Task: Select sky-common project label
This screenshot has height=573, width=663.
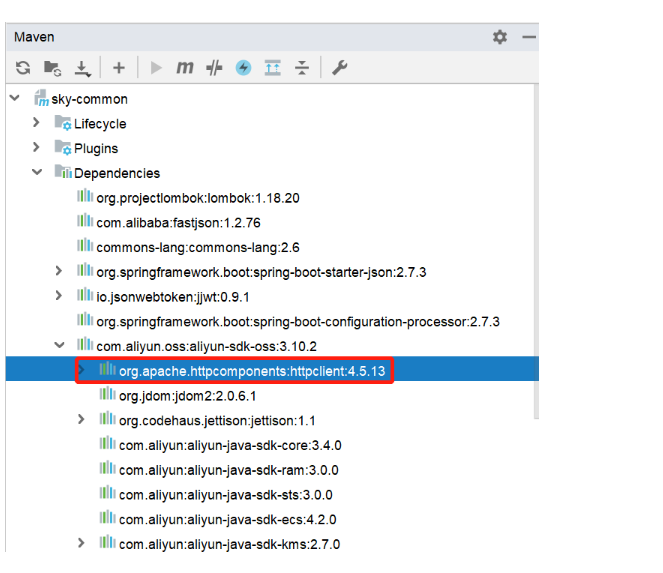Action: pyautogui.click(x=90, y=99)
